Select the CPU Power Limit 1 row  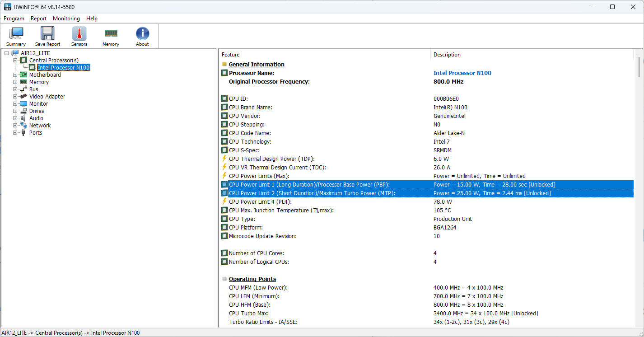tap(427, 184)
